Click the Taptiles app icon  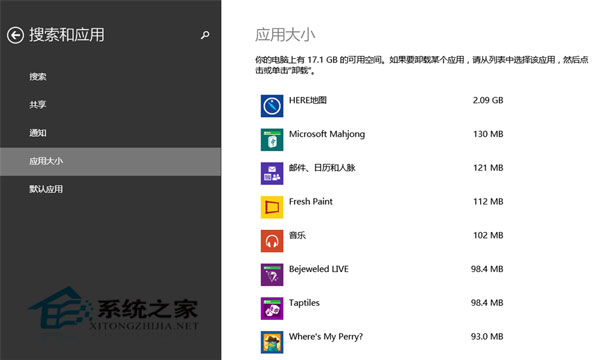[x=272, y=308]
